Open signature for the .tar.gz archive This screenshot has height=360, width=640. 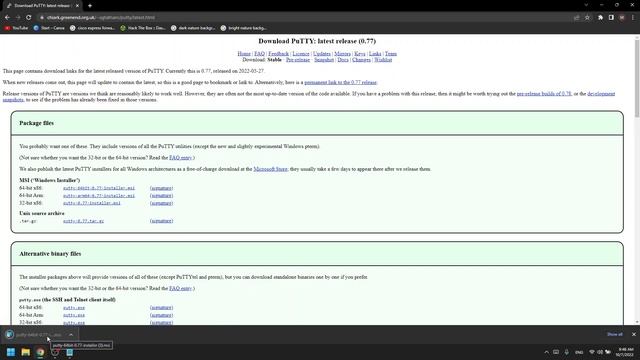(161, 221)
